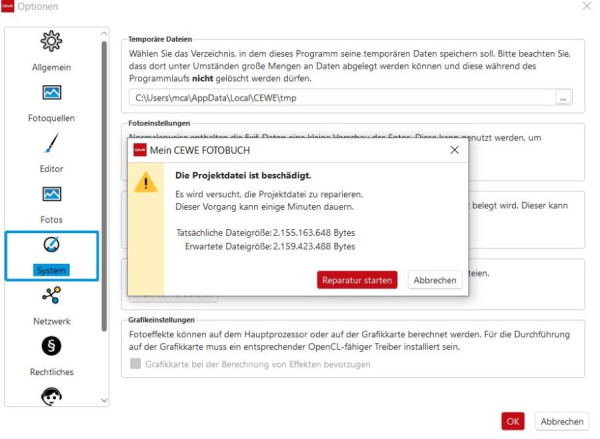This screenshot has height=439, width=600.
Task: Click the Temporäre Dateien group heading
Action: 160,39
